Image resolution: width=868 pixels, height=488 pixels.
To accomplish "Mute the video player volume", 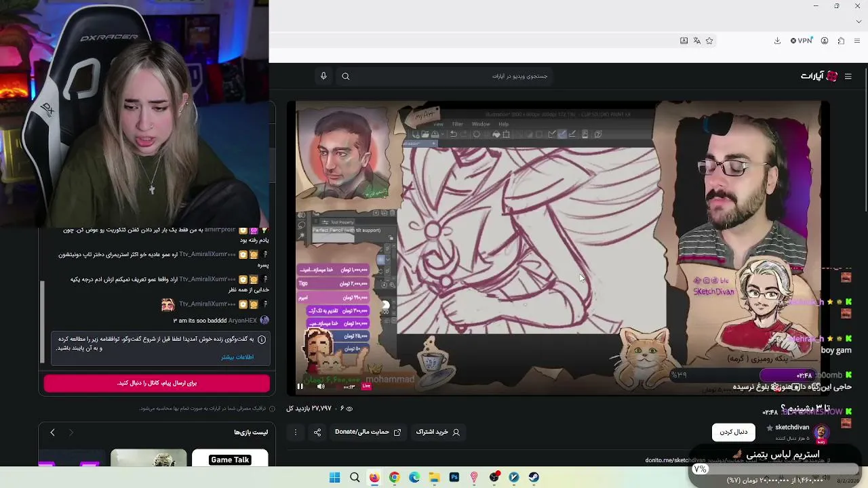I will pos(321,386).
